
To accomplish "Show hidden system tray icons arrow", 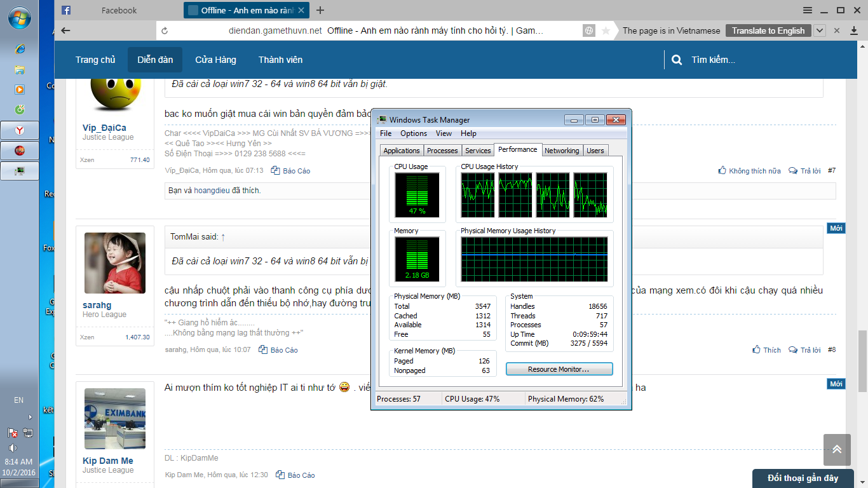I will [30, 417].
